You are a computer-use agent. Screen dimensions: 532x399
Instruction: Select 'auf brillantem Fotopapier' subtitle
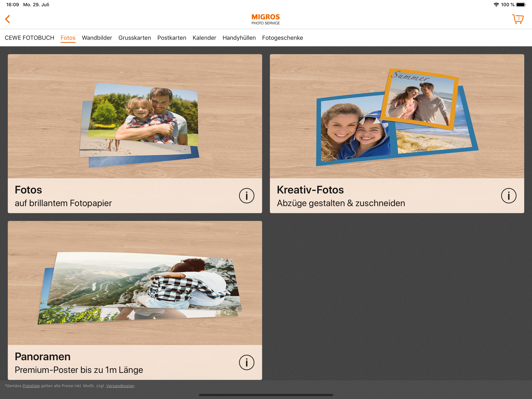pos(63,203)
